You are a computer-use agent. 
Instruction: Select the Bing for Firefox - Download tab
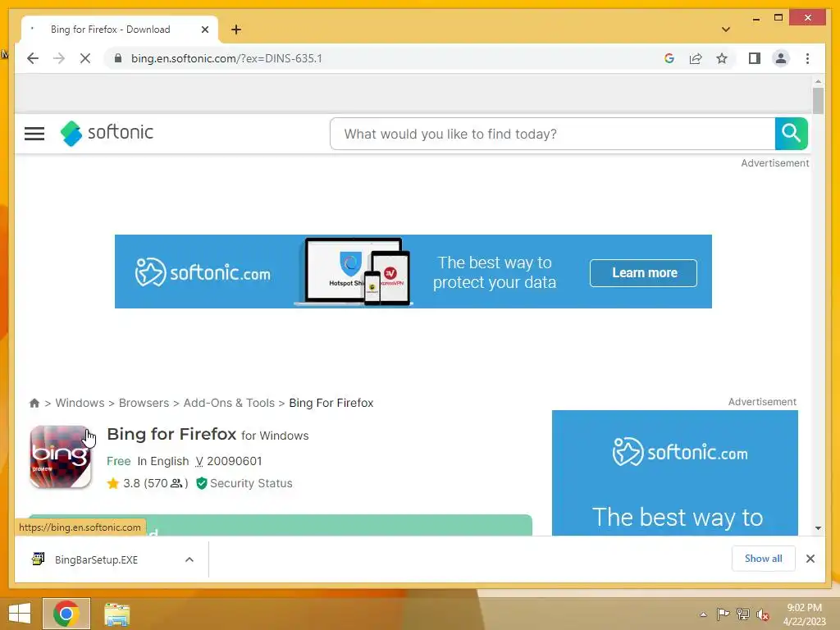(x=111, y=30)
